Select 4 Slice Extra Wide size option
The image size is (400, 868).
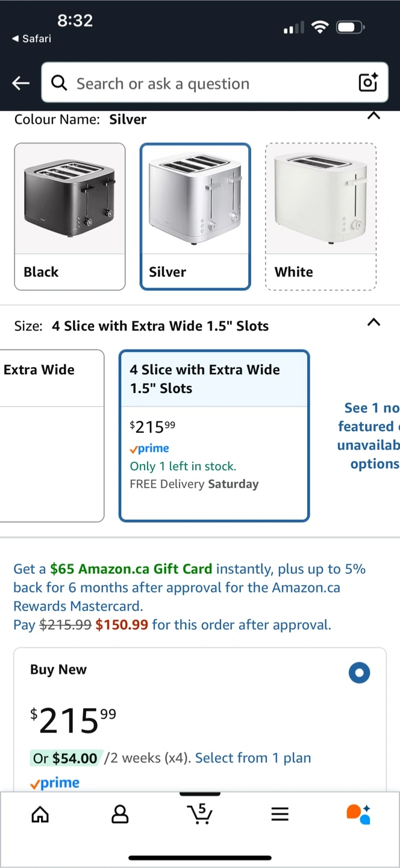tap(214, 435)
